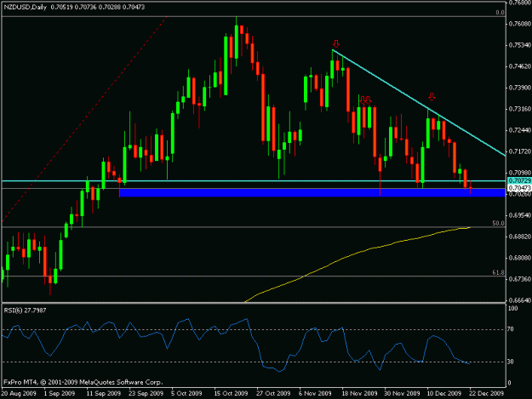
Task: Click the RSI scale label 100
Action: tap(513, 309)
